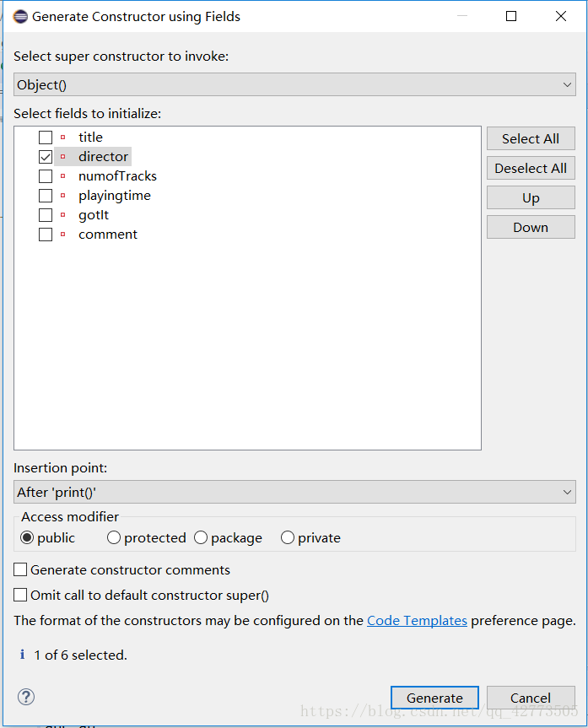Screen dimensions: 588x728
Task: Click the Eclipse icon in title bar
Action: click(x=20, y=17)
